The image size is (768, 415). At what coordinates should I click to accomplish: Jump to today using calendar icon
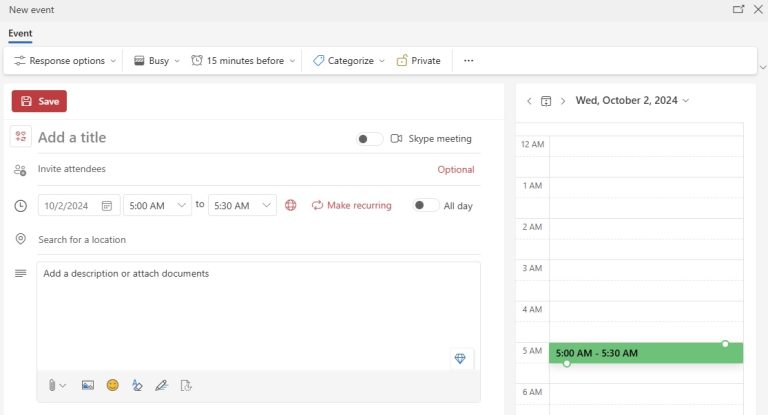pos(546,101)
